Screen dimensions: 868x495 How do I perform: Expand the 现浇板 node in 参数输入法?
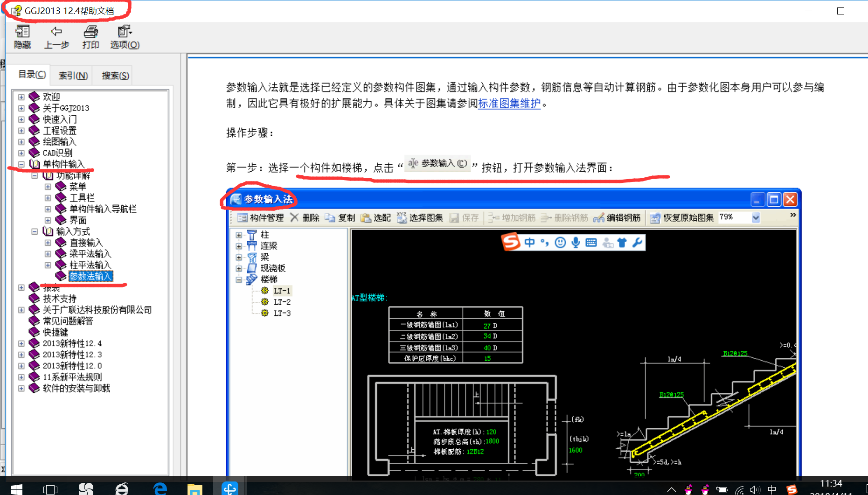(x=239, y=268)
